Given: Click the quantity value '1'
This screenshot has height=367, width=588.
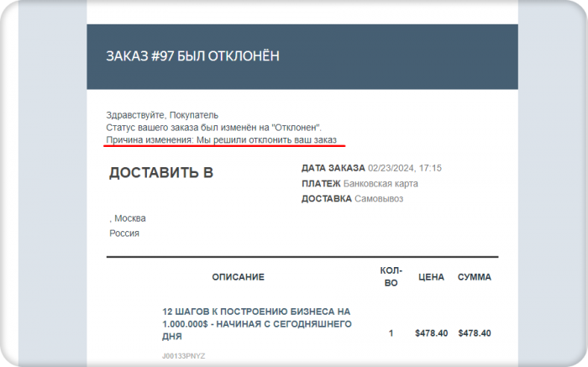Looking at the screenshot, I should [x=391, y=333].
